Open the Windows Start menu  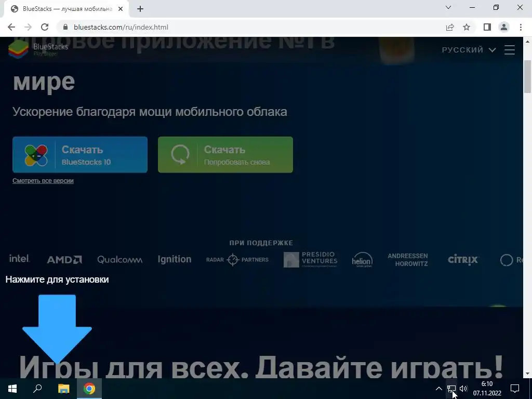click(12, 389)
